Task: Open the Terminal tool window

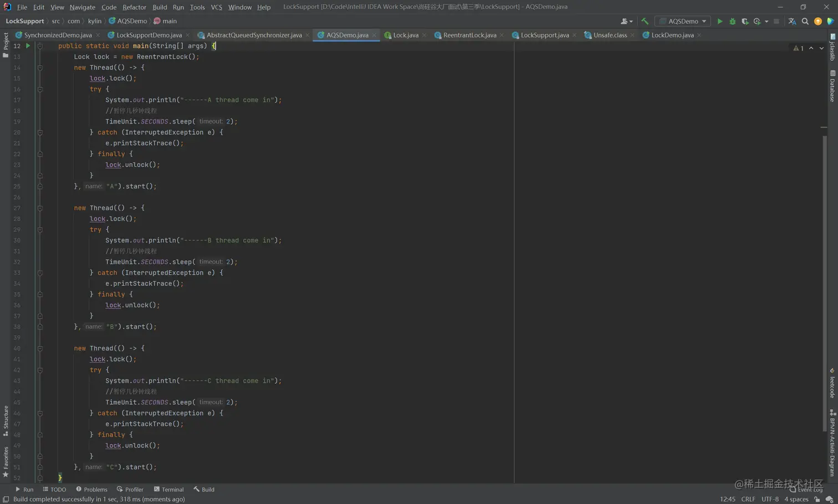Action: pos(168,490)
